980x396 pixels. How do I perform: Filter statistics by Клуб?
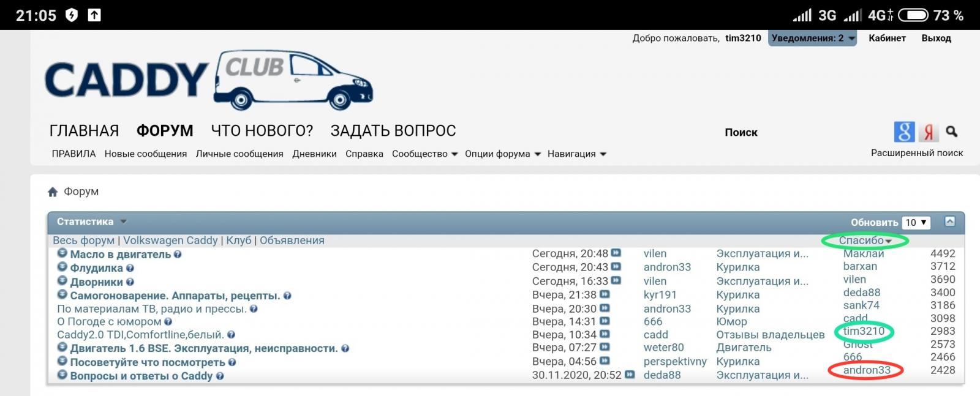[239, 241]
